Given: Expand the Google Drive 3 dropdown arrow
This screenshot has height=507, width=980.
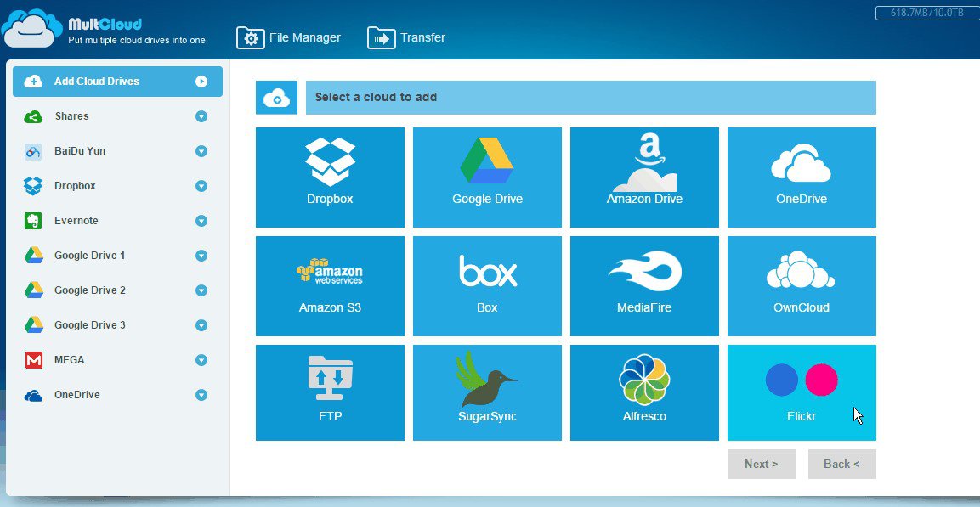Looking at the screenshot, I should [x=201, y=325].
